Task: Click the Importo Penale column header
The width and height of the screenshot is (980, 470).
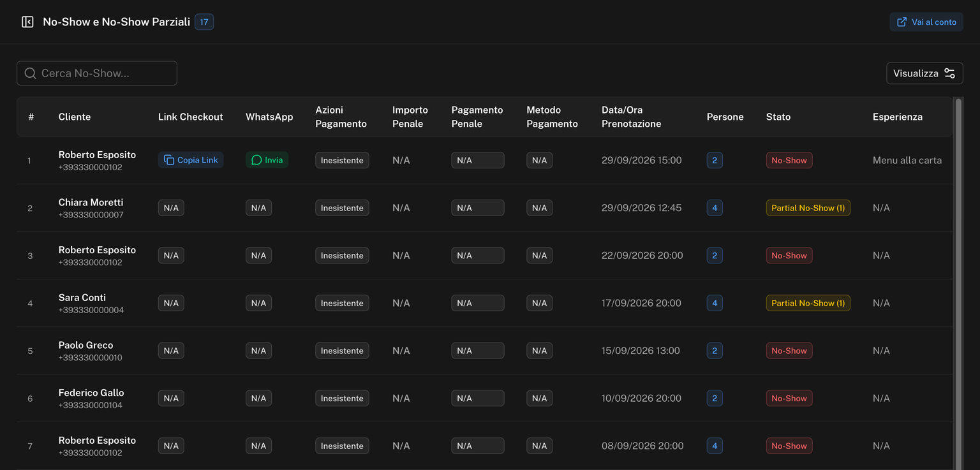Action: (410, 117)
